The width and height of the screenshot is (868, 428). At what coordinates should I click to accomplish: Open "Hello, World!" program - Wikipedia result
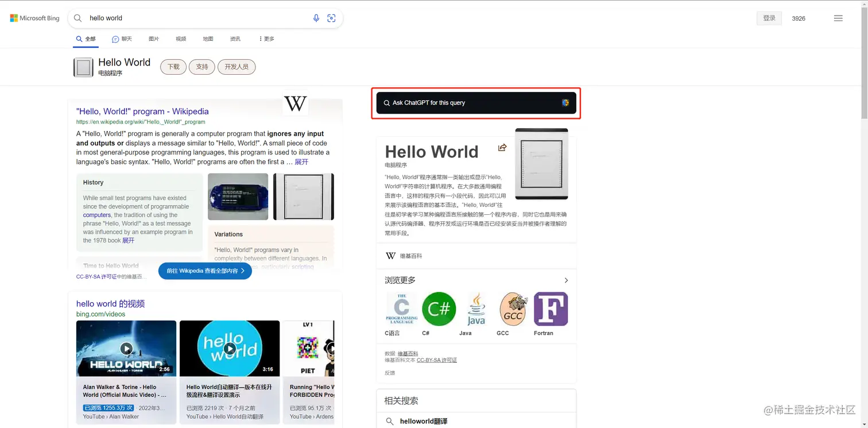142,111
